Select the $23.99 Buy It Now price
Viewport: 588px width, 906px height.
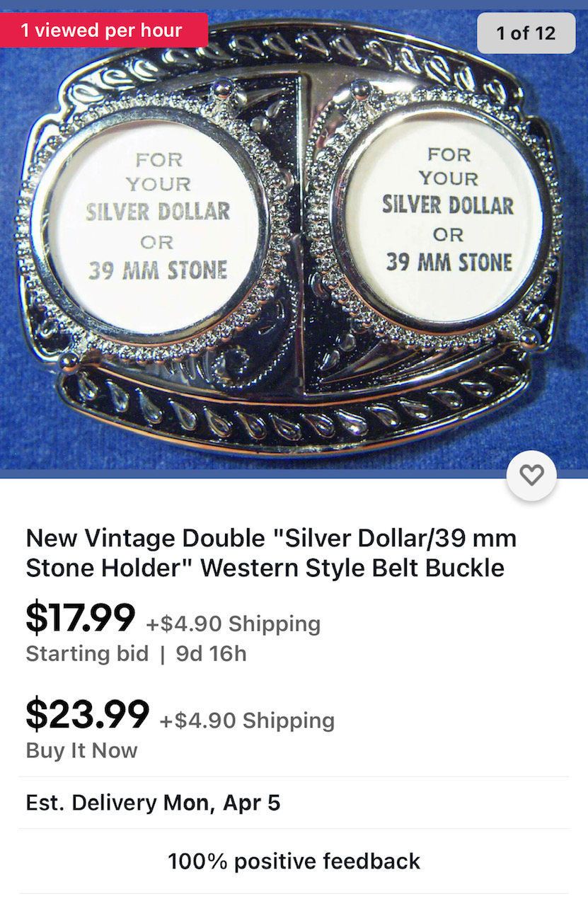(88, 713)
